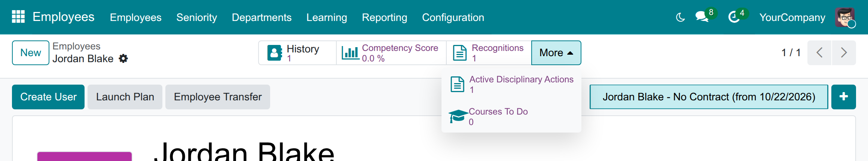Collapse the More dropdown
The image size is (868, 161).
(x=556, y=53)
